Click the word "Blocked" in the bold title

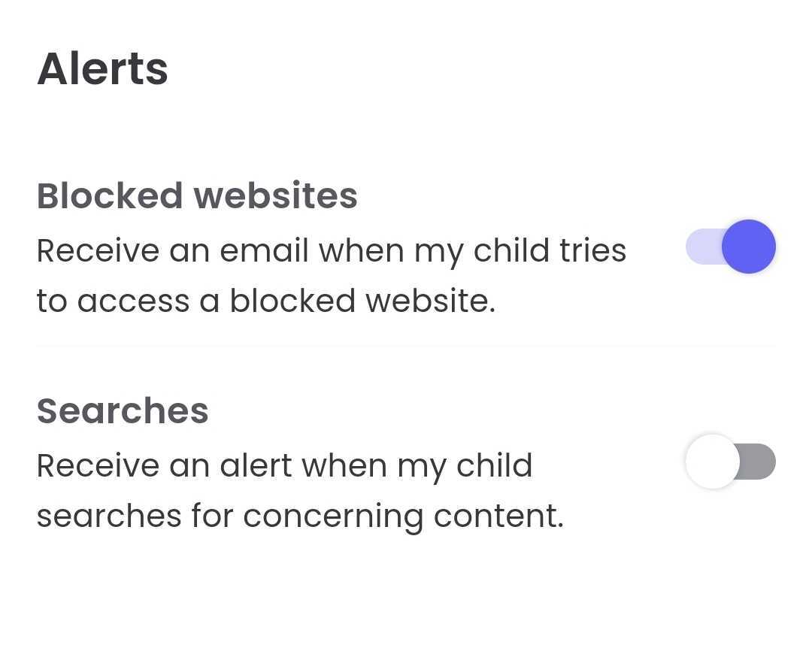tap(110, 195)
